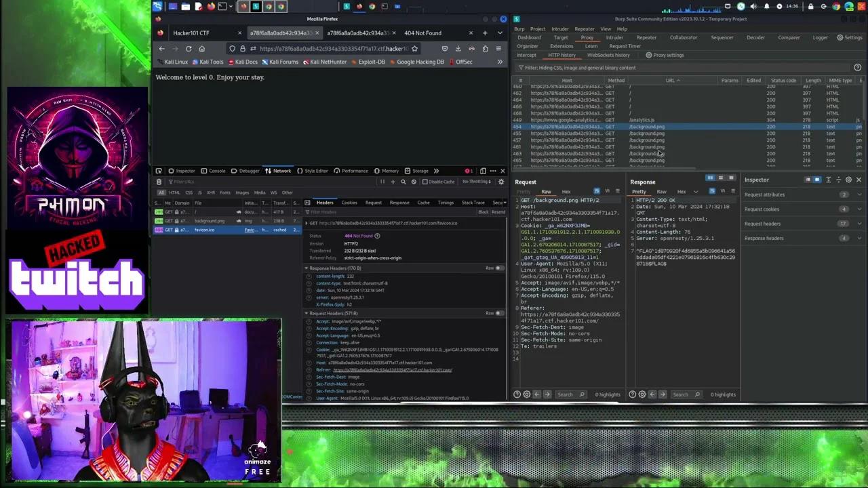Open the network search magnifier
The height and width of the screenshot is (488, 868).
(x=403, y=182)
